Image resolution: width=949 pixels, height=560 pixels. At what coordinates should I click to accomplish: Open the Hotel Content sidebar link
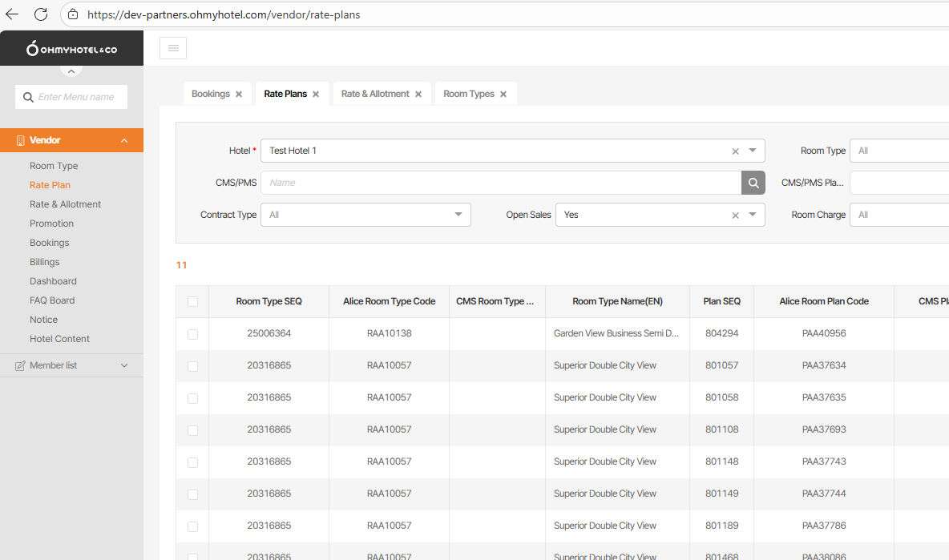pyautogui.click(x=59, y=339)
